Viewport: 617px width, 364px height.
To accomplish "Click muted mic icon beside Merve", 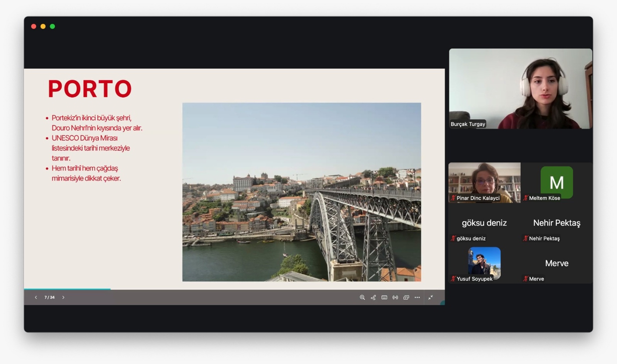I will [x=525, y=279].
